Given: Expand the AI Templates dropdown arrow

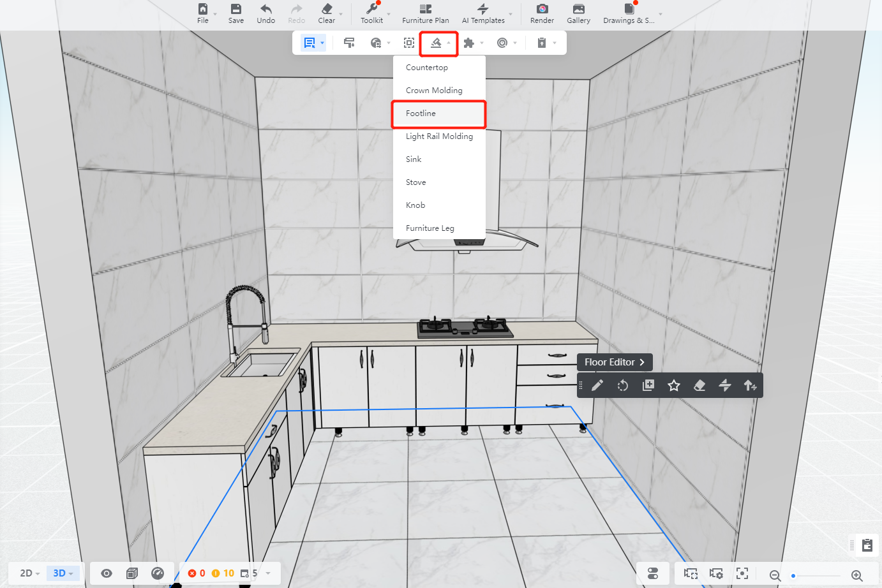Looking at the screenshot, I should click(511, 13).
